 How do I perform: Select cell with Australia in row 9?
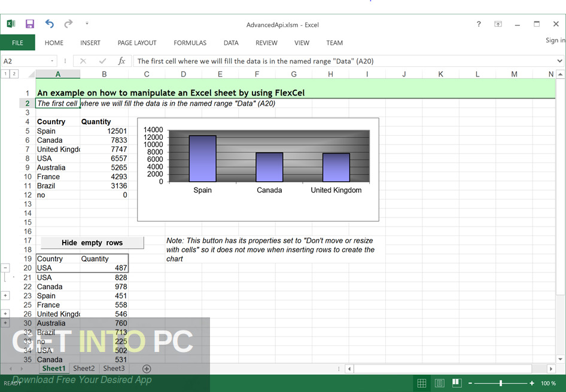[x=58, y=168]
